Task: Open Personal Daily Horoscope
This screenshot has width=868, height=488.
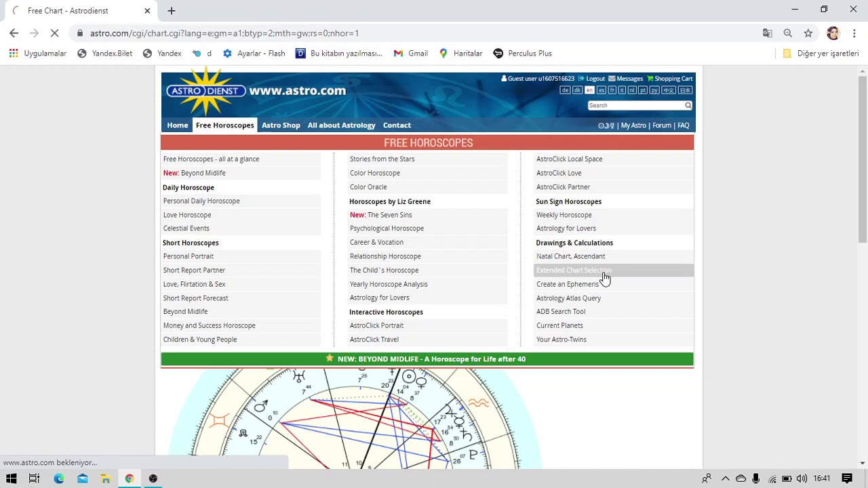Action: tap(201, 201)
